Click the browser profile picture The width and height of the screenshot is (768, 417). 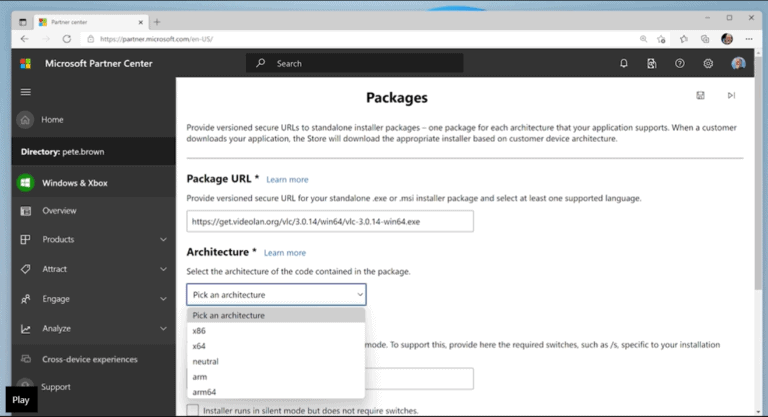click(727, 39)
